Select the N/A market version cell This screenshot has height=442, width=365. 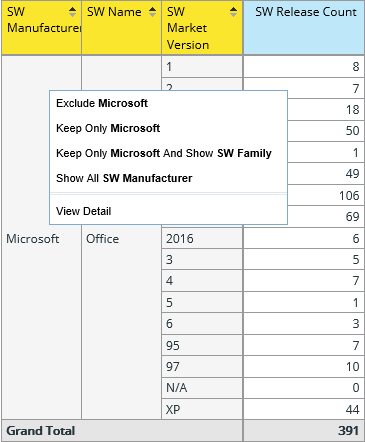point(202,388)
